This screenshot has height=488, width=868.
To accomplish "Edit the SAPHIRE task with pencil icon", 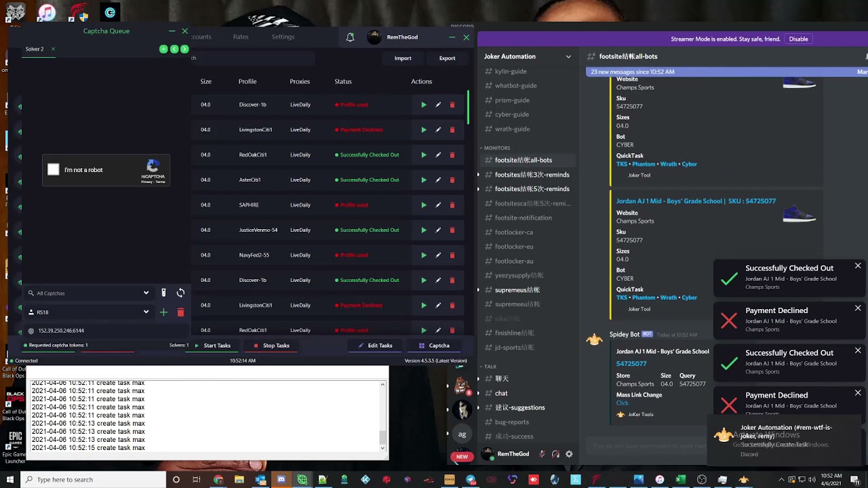I will click(x=438, y=205).
